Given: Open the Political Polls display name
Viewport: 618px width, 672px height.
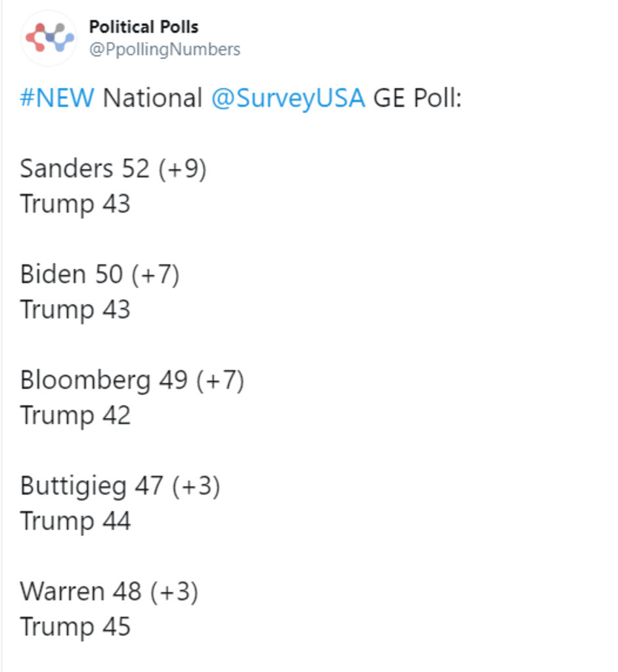Looking at the screenshot, I should point(143,28).
